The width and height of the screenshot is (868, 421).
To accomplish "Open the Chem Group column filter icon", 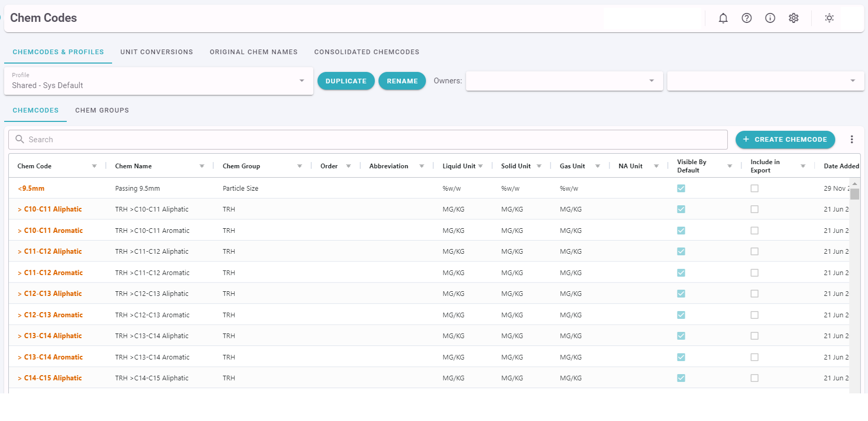I will pos(300,166).
